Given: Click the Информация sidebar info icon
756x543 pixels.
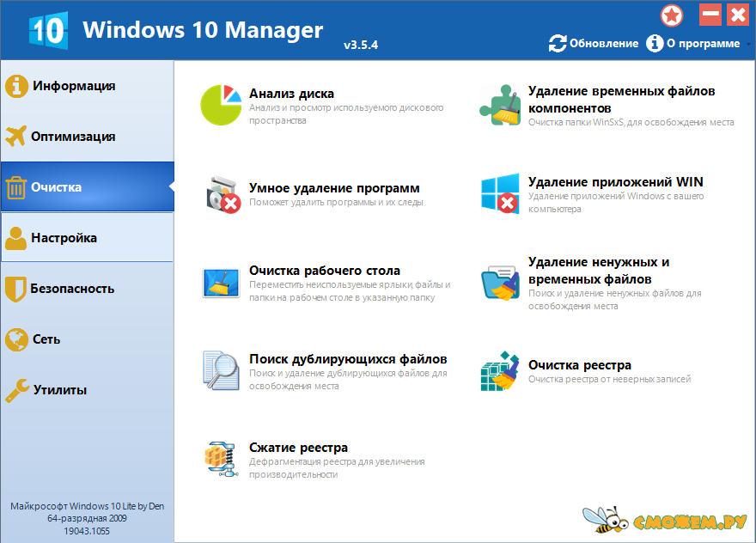Looking at the screenshot, I should click(x=16, y=86).
